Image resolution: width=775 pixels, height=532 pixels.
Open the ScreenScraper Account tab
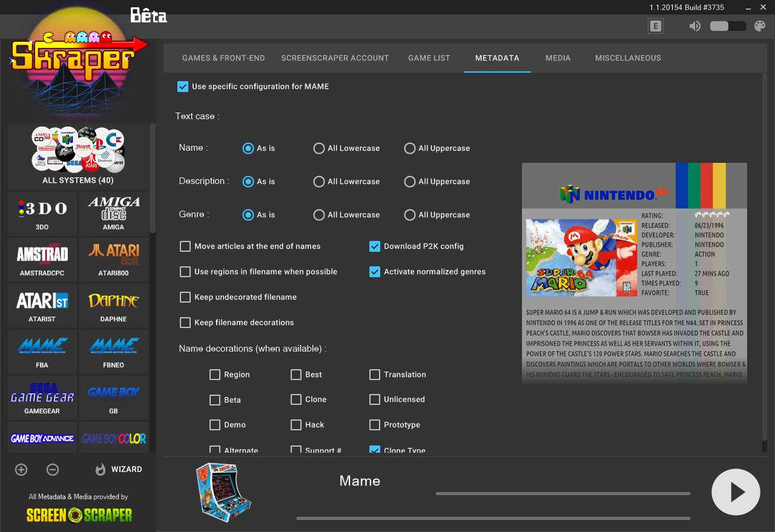pyautogui.click(x=335, y=58)
